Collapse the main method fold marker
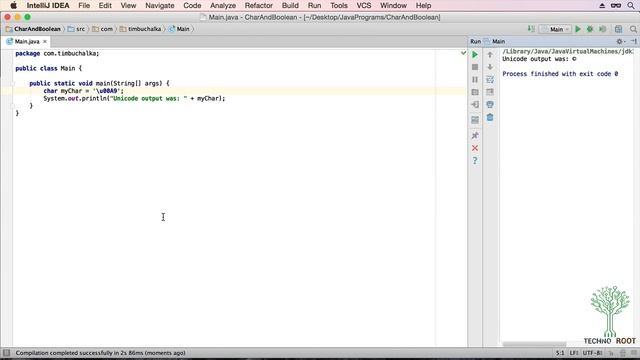The image size is (640, 360). coord(12,83)
